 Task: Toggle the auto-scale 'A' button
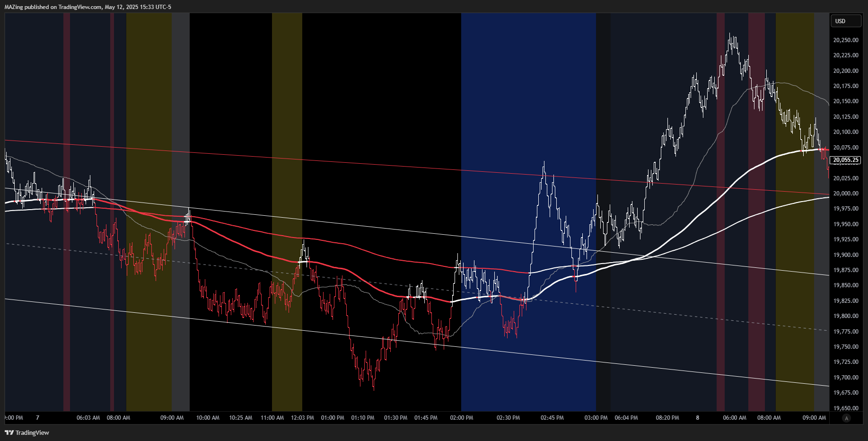846,418
